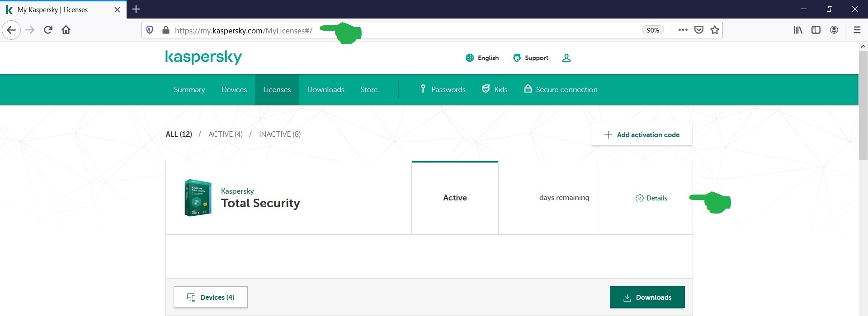Open the page actions three-dot menu
Image resolution: width=868 pixels, height=316 pixels.
pos(683,30)
